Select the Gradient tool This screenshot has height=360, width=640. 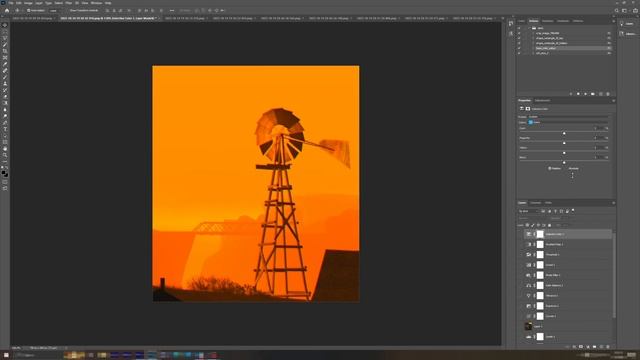(5, 103)
